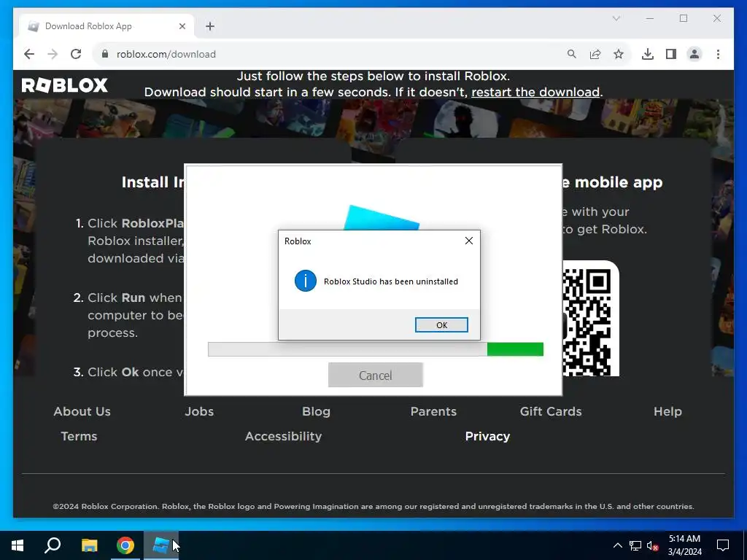Click the zoom magnifier icon in address bar
Viewport: 747px width, 560px height.
(572, 54)
